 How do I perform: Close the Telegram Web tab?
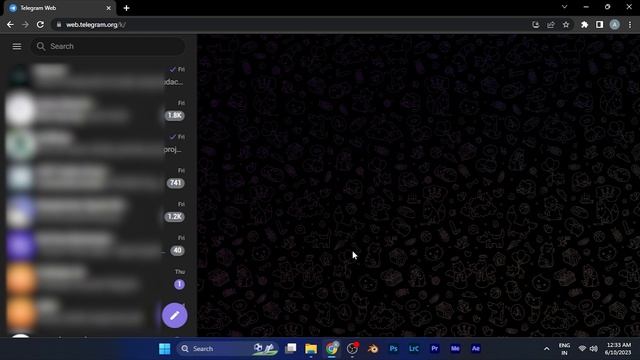[x=109, y=8]
